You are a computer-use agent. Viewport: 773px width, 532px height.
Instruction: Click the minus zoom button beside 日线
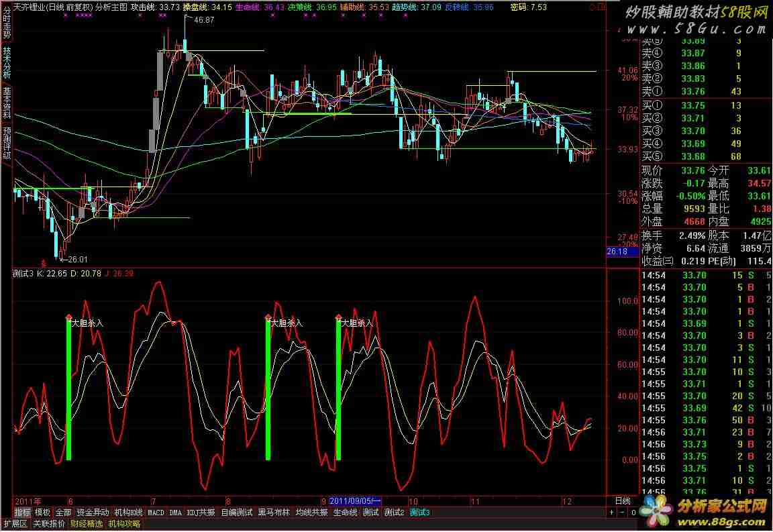(622, 513)
